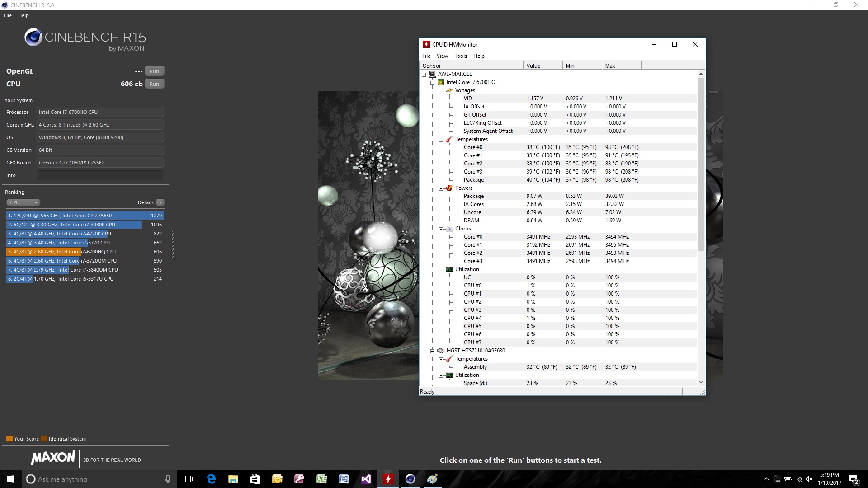Open File Explorer from the taskbar
This screenshot has width=868, height=488.
tap(233, 479)
